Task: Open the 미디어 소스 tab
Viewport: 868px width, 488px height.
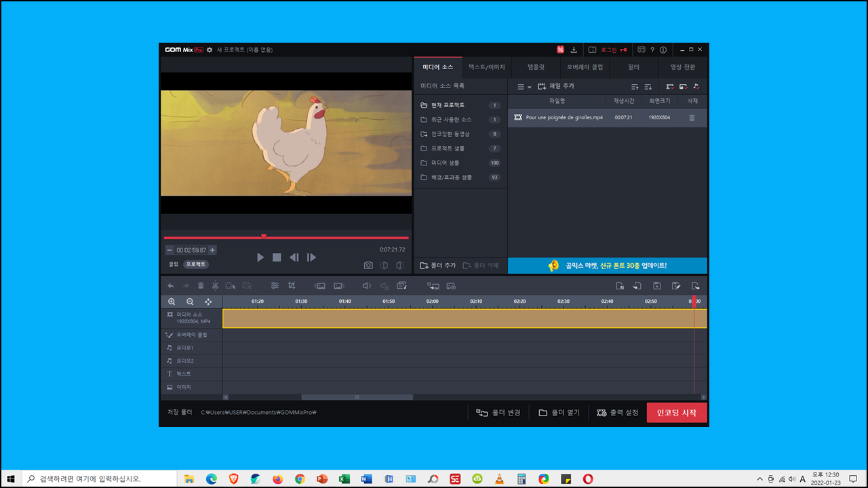Action: point(438,67)
